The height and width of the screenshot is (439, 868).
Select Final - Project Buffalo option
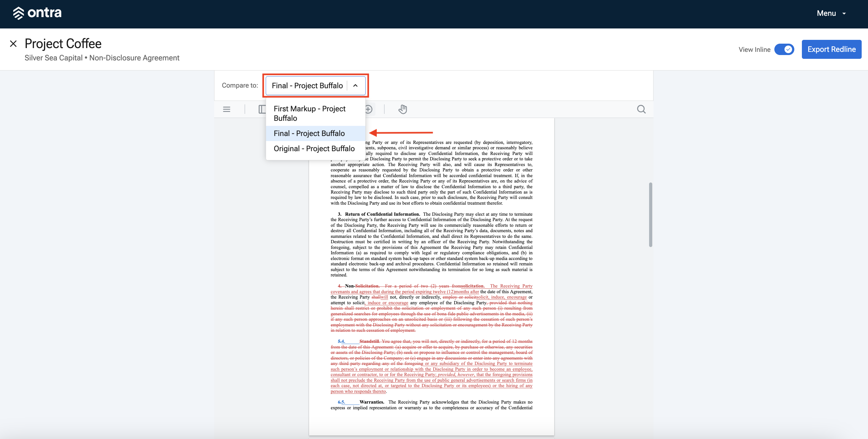(x=315, y=133)
